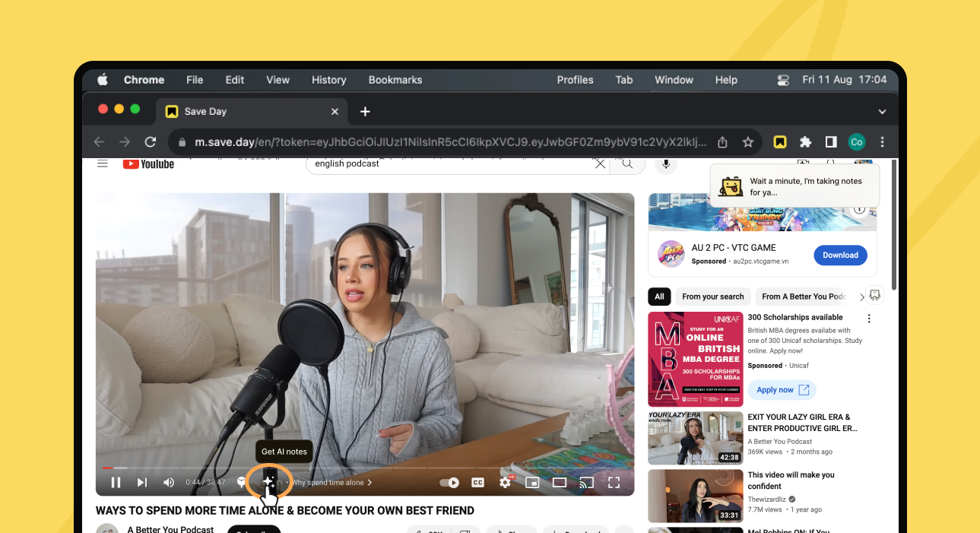Select the Save Day browser tab
Viewport: 980px width, 533px height.
[x=251, y=111]
